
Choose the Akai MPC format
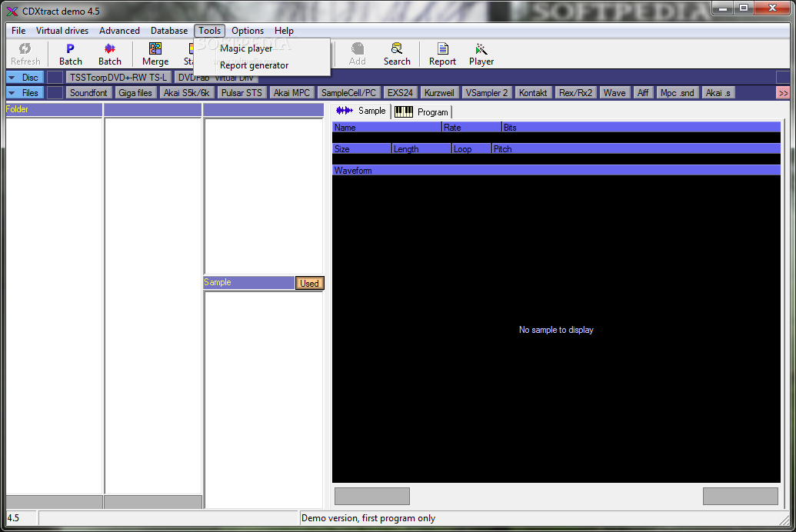click(x=291, y=93)
